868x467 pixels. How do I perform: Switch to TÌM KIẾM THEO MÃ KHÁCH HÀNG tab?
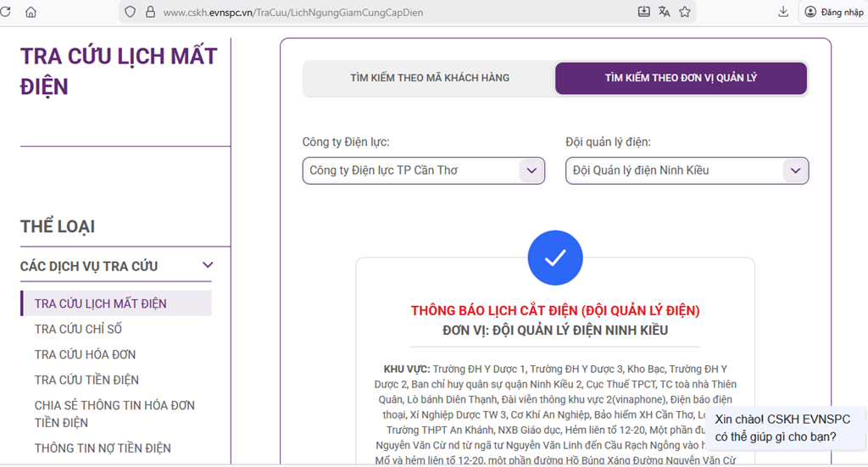tap(430, 78)
